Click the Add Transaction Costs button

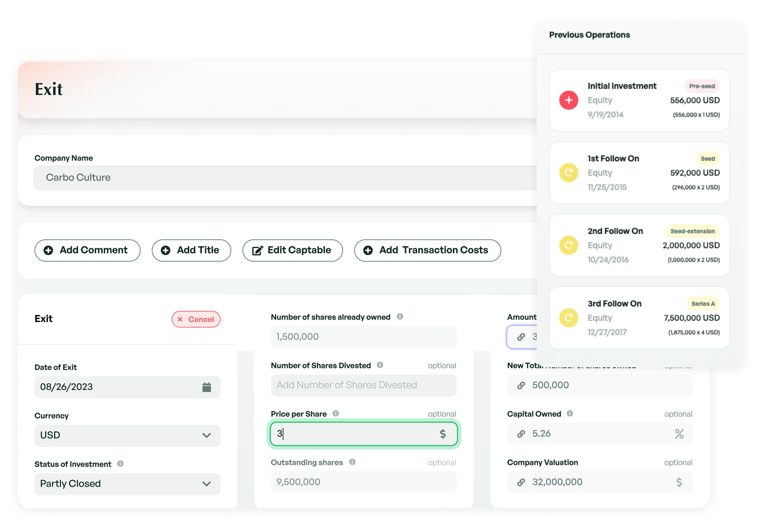pos(427,250)
